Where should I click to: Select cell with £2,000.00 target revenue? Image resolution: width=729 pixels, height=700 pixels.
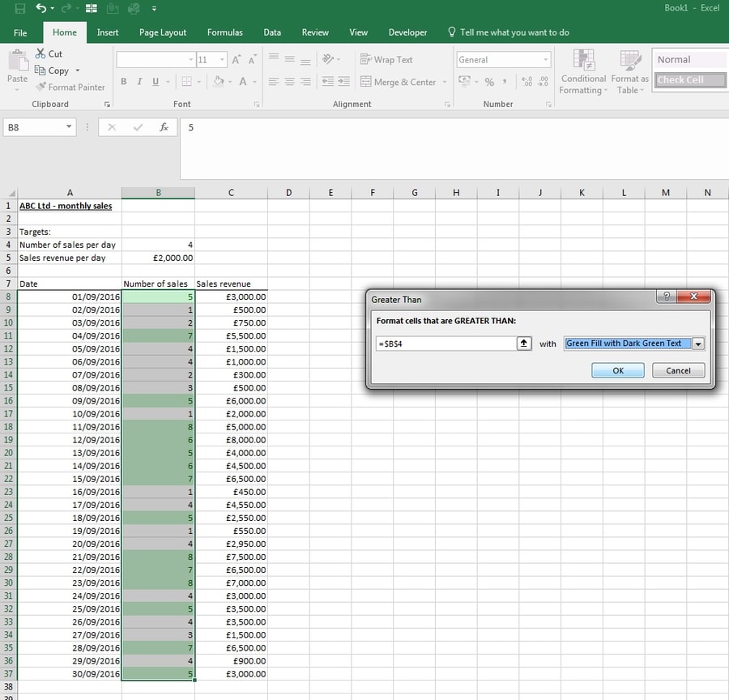tap(158, 258)
